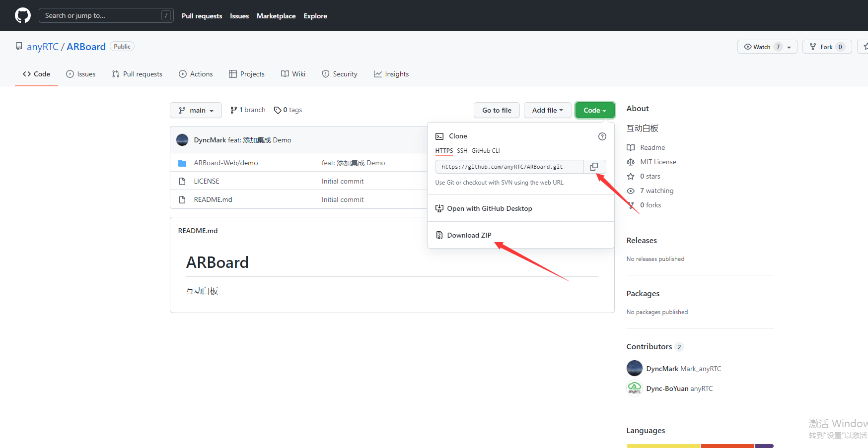
Task: Open the GitHub logo homepage
Action: coord(23,15)
